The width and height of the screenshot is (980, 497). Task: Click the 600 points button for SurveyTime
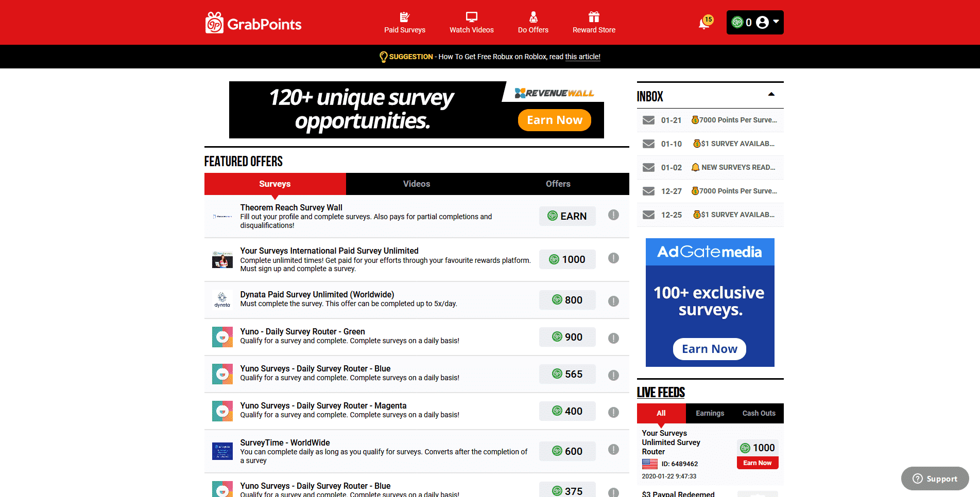(567, 451)
